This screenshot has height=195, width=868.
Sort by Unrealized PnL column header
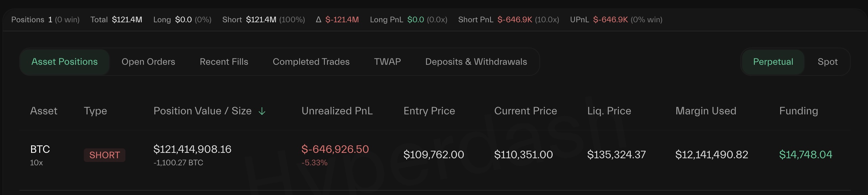(337, 111)
